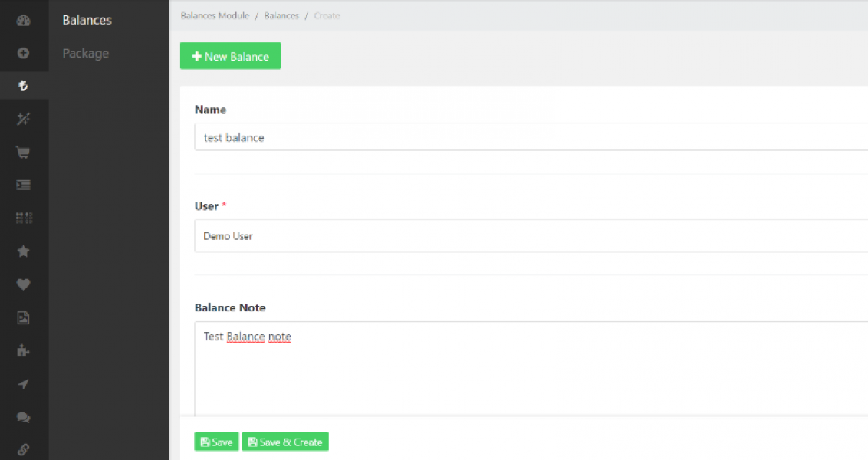The image size is (868, 460).
Task: Open the shopping cart sidebar icon
Action: coord(23,153)
